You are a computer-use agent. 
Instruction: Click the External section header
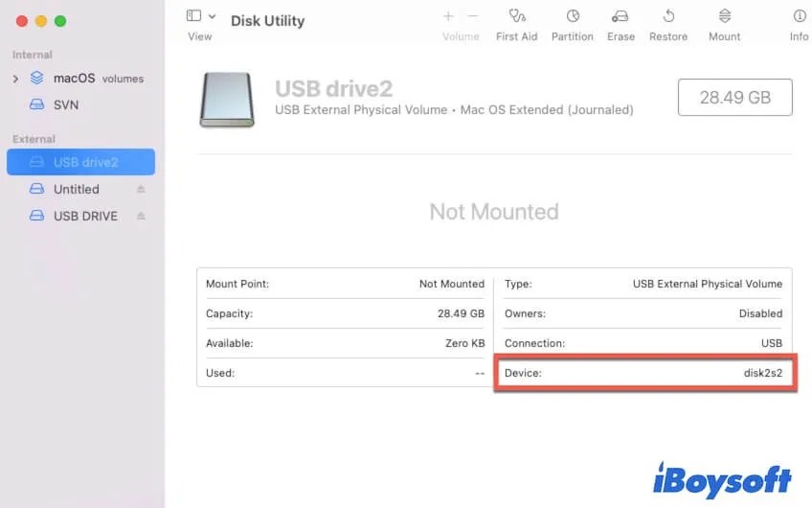[34, 139]
